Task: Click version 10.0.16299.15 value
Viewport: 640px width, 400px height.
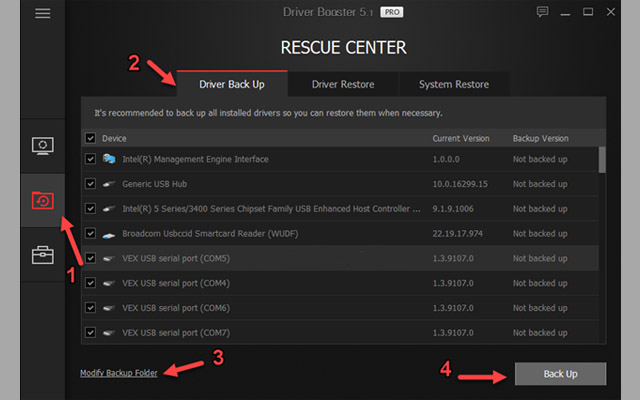Action: (460, 184)
